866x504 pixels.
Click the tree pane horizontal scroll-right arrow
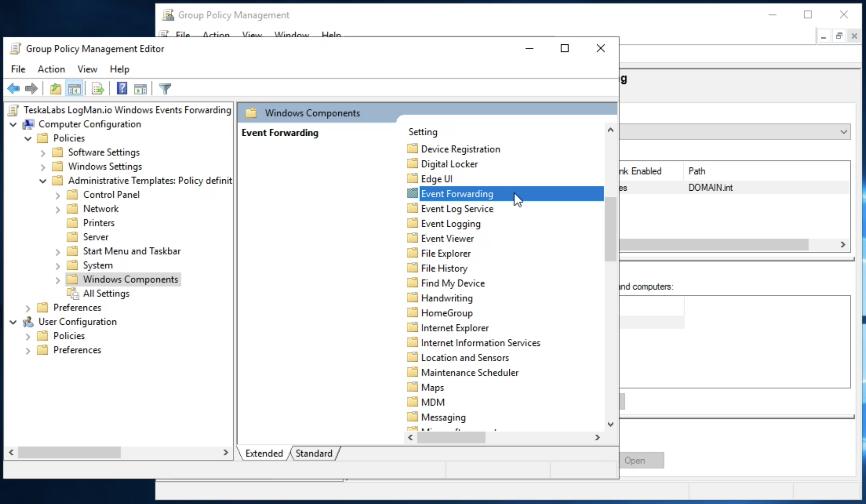point(226,452)
